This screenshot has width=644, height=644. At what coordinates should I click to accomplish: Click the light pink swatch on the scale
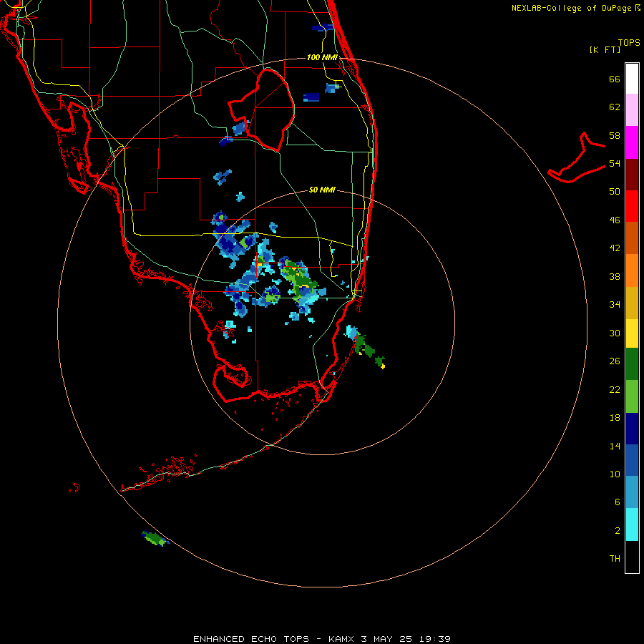pos(632,110)
